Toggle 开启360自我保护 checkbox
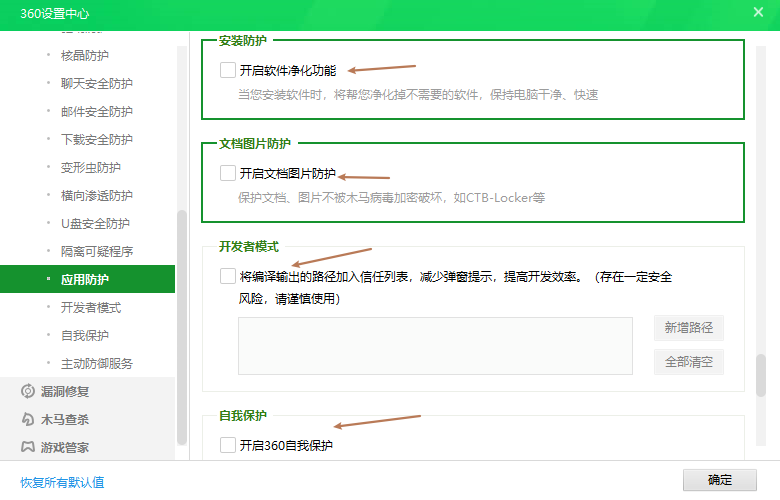The image size is (780, 500). click(x=228, y=445)
